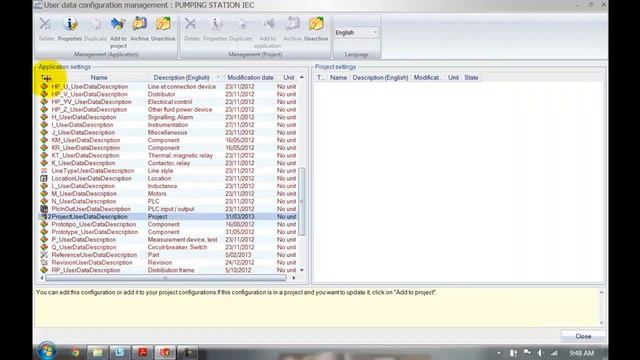Select M_UserDataDescription row
640x360 pixels.
[168, 193]
